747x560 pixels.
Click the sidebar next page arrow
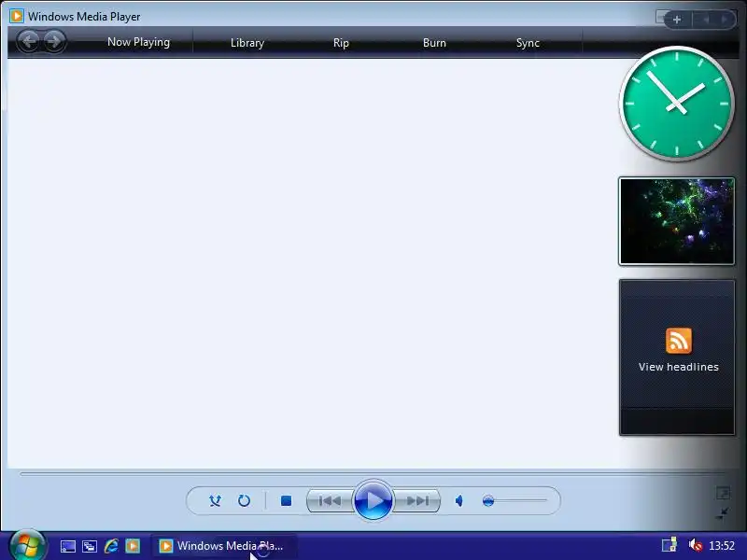click(725, 20)
